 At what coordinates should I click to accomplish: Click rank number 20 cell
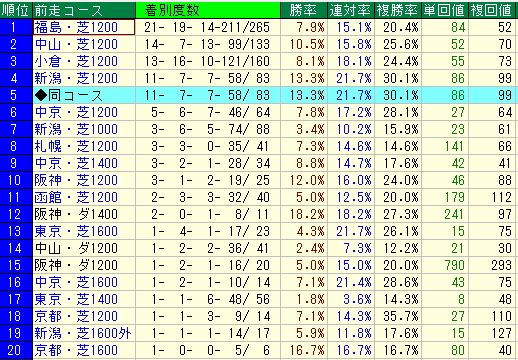[x=16, y=350]
